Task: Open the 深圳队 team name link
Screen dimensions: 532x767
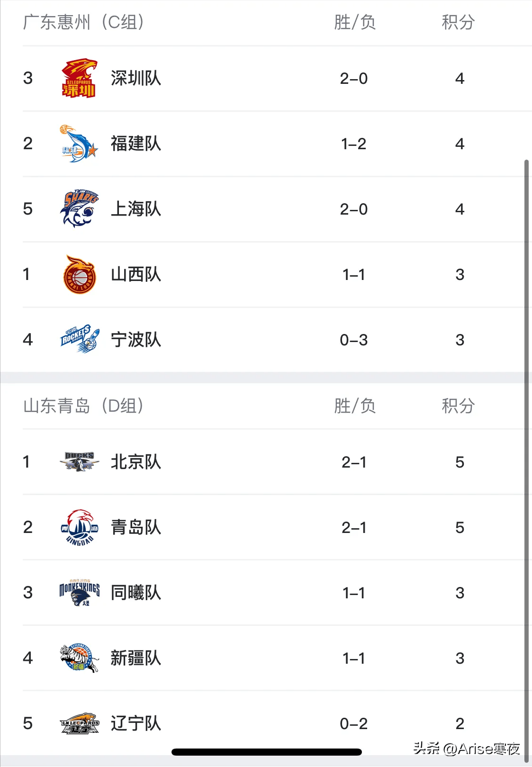Action: pos(136,78)
